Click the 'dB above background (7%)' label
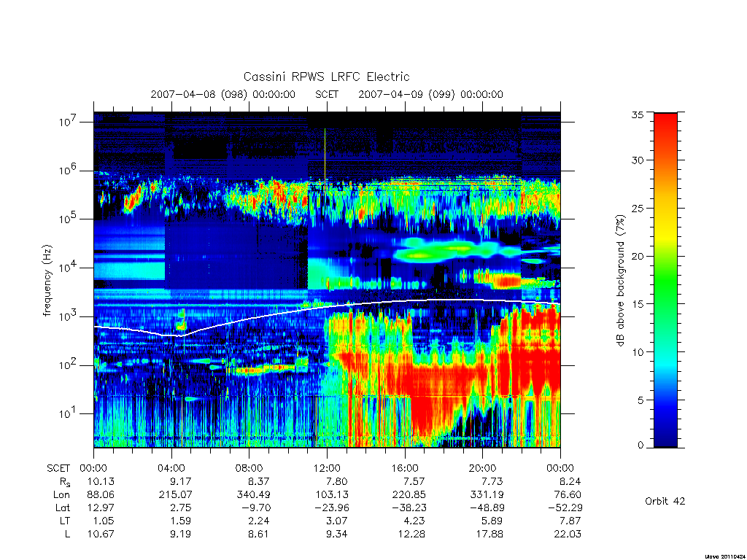This screenshot has height=560, width=747. [x=620, y=281]
